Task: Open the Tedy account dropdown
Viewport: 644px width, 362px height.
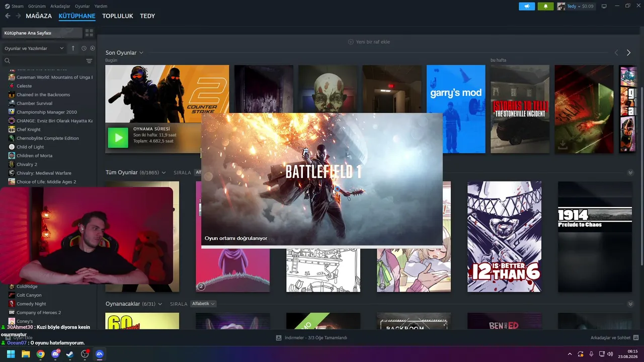Action: pyautogui.click(x=573, y=6)
